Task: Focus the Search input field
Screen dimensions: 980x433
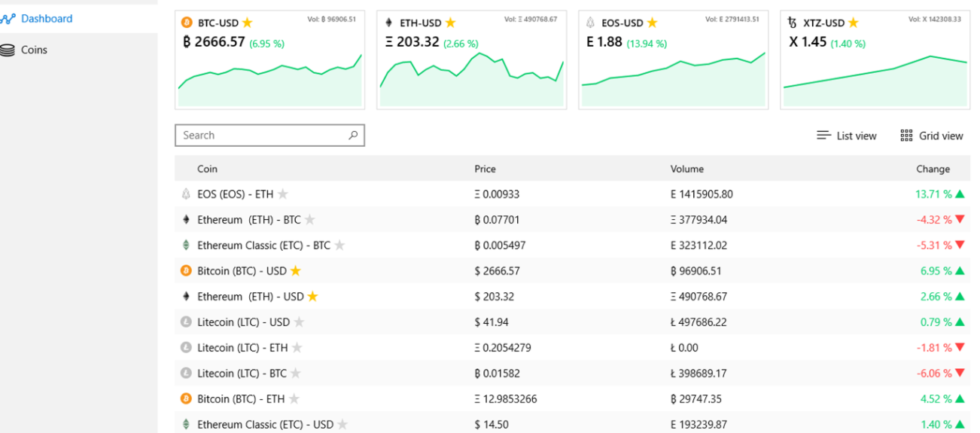Action: click(269, 136)
